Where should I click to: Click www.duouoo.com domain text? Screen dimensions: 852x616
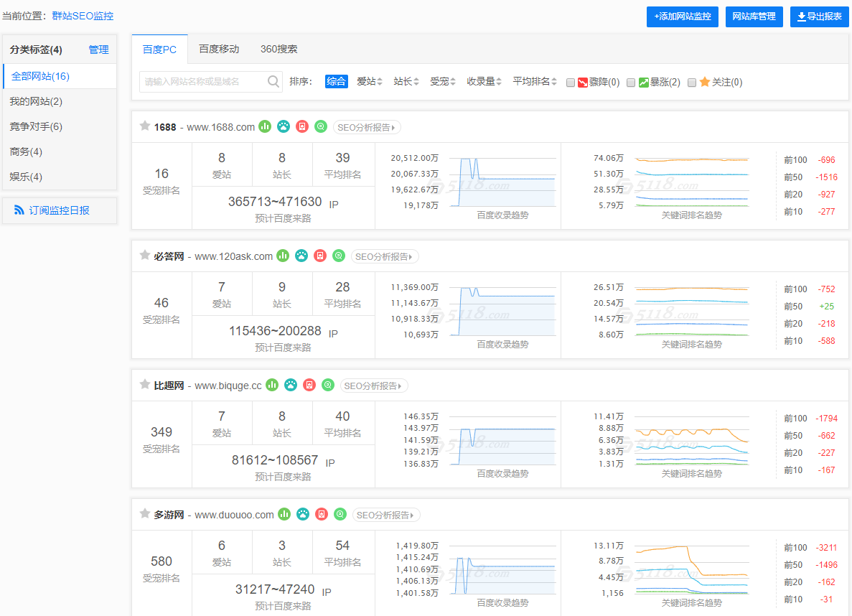click(234, 514)
